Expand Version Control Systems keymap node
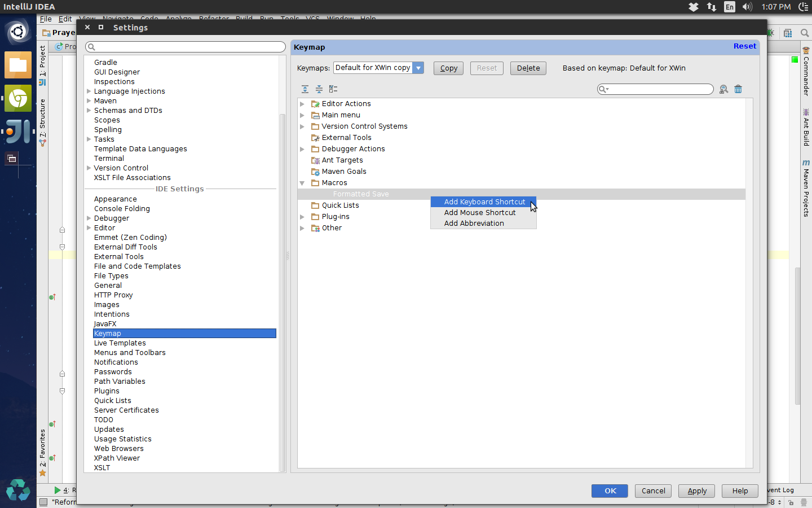 tap(302, 126)
